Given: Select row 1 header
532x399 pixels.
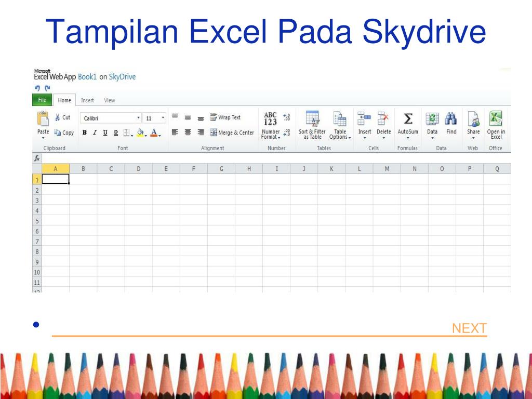Looking at the screenshot, I should tap(37, 179).
